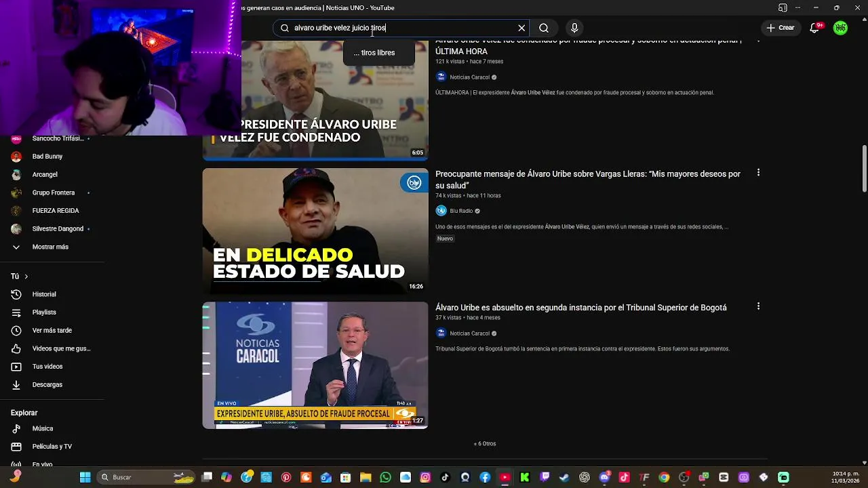Expand the Tú section chevron

click(x=26, y=277)
